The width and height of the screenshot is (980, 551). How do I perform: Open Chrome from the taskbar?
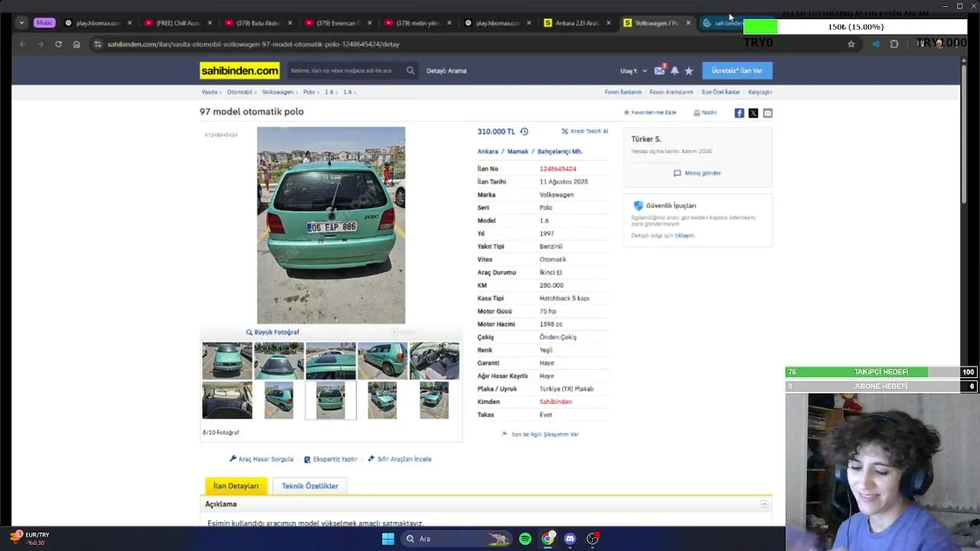point(547,539)
